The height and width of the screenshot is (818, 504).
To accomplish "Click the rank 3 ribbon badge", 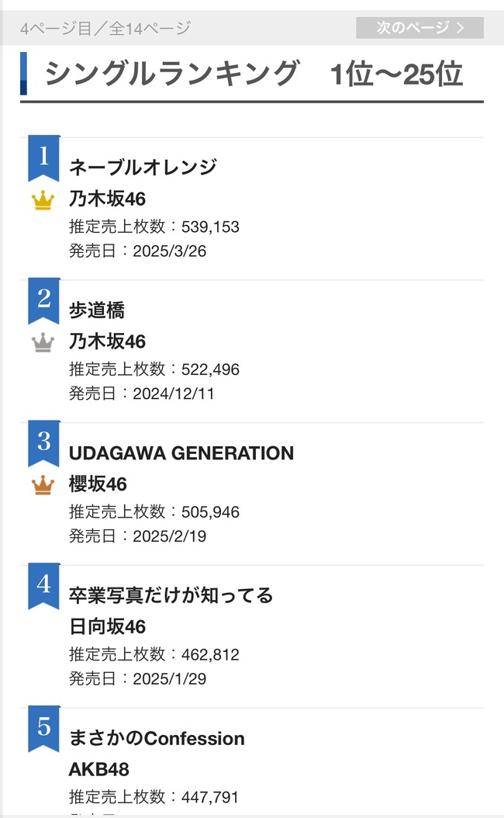I will pos(43,442).
